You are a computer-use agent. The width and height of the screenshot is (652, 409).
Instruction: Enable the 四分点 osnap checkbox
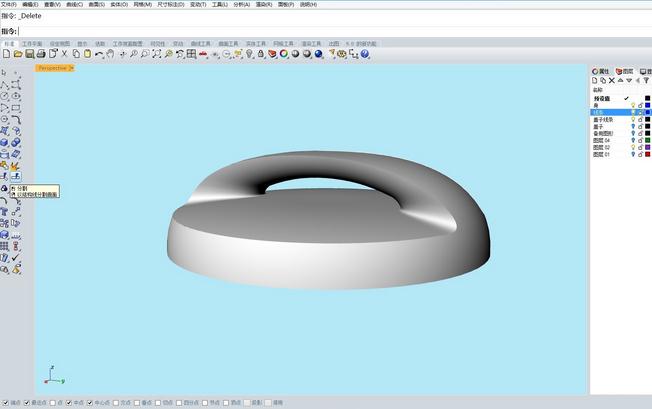click(180, 403)
